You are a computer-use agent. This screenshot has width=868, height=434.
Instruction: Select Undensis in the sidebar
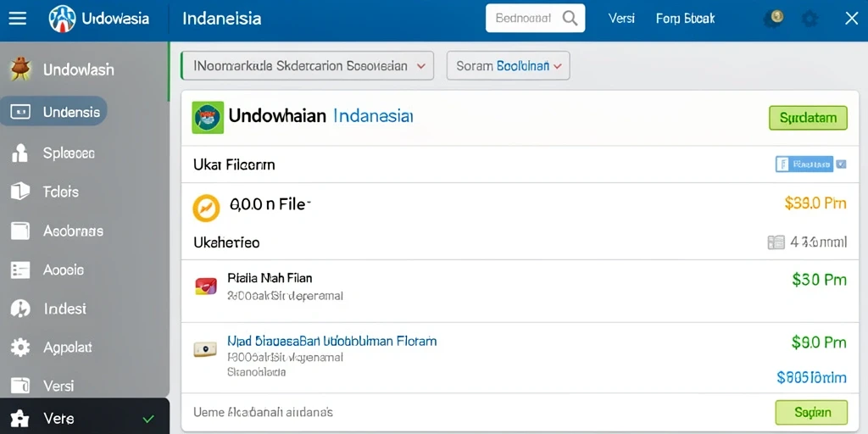point(53,112)
